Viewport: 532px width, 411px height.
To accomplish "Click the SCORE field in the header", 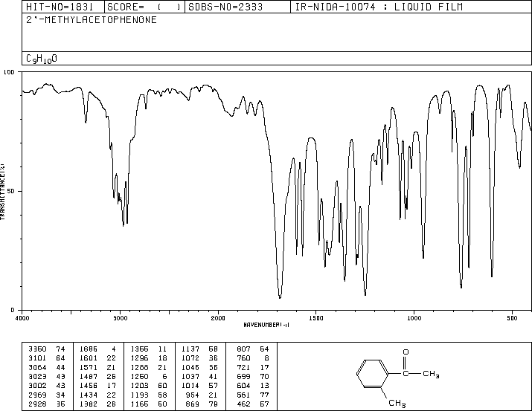I will [x=144, y=7].
